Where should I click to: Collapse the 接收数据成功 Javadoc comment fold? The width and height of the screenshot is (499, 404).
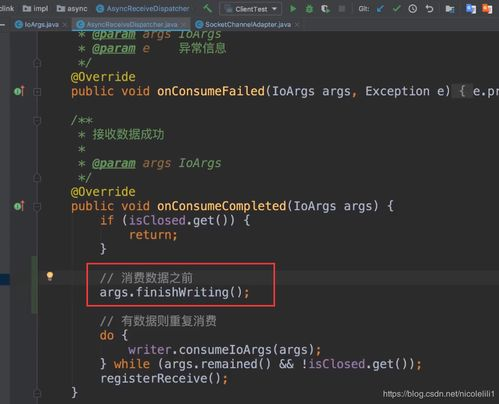coord(37,121)
